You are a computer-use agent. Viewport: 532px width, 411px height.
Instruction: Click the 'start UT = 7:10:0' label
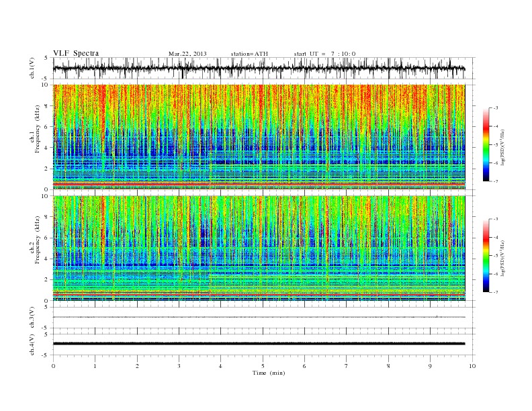(x=324, y=54)
